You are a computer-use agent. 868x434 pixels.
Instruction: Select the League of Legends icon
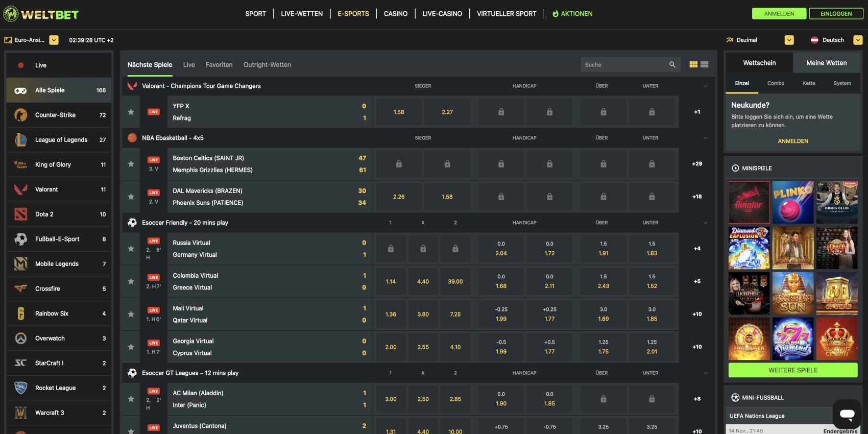(x=20, y=140)
